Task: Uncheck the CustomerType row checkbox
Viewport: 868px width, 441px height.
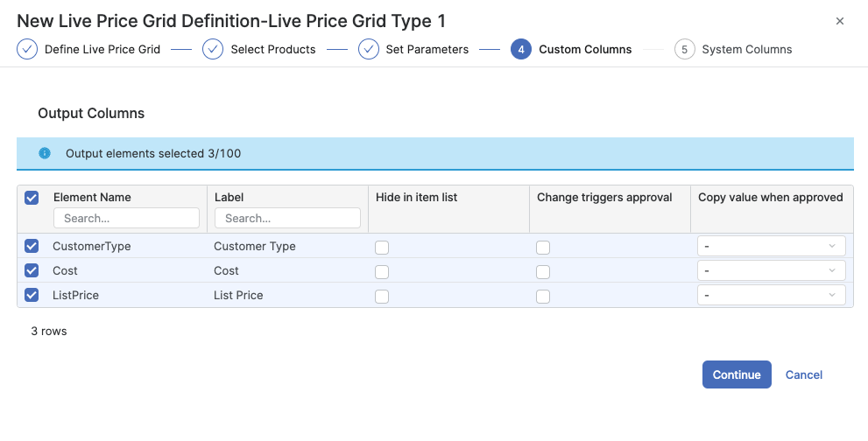Action: [32, 246]
